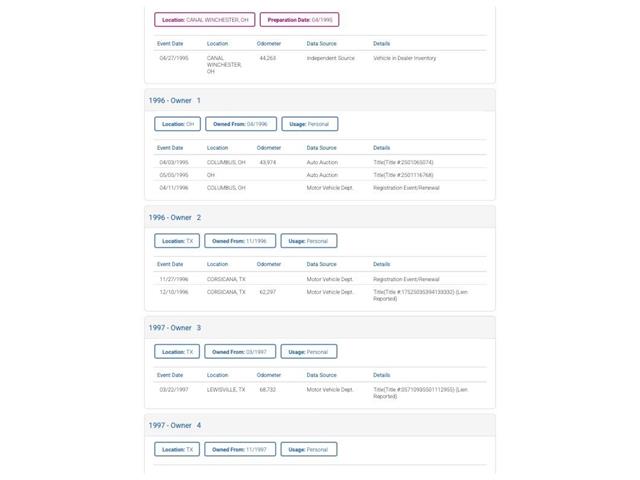The width and height of the screenshot is (640, 480).
Task: Click the Usage: Personal badge under Owner 4
Action: (309, 450)
